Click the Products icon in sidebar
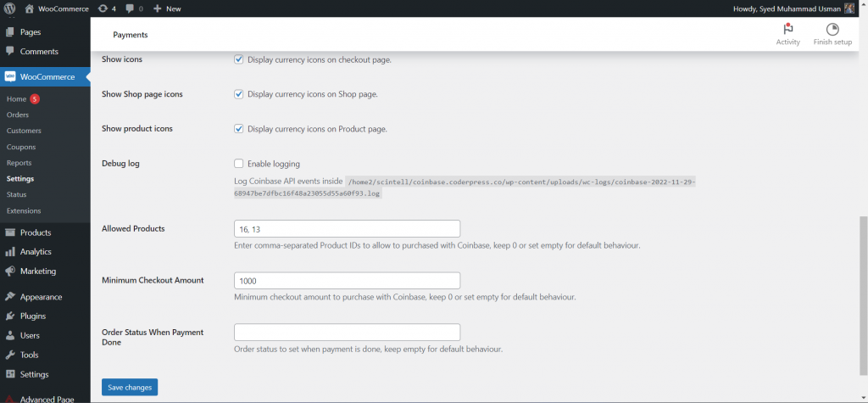This screenshot has width=868, height=403. 10,232
